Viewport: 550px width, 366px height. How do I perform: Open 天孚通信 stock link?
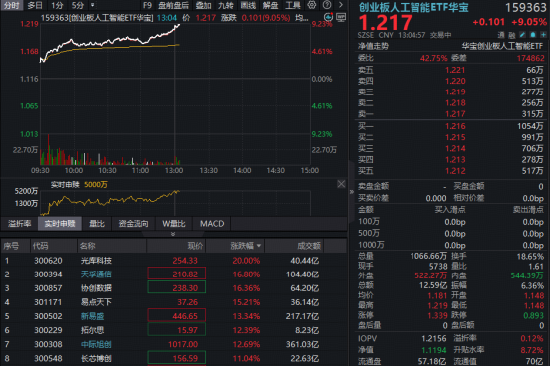pos(96,274)
